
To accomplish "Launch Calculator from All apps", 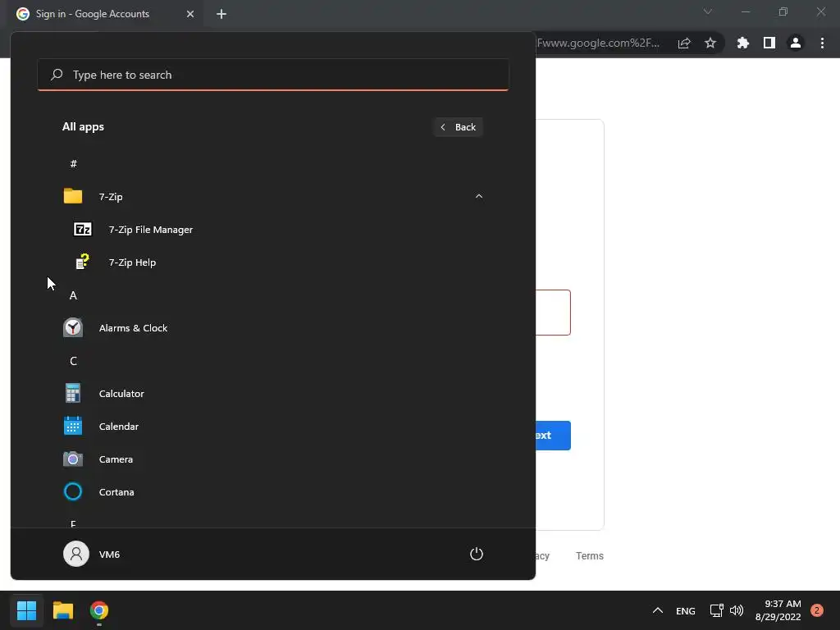I will coord(273,394).
